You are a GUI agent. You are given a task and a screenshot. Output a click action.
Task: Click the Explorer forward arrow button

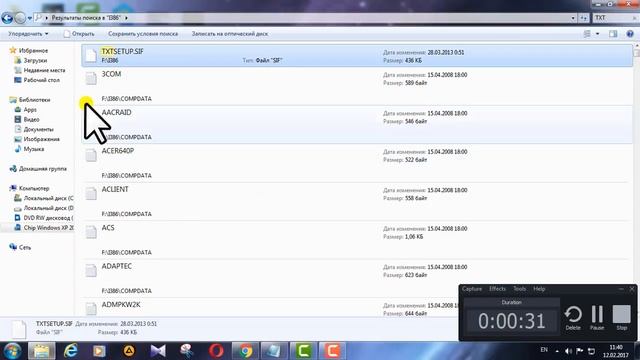pos(20,18)
